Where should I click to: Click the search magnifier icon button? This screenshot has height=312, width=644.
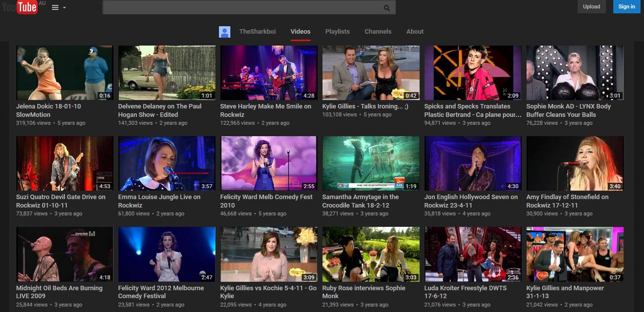click(x=387, y=7)
